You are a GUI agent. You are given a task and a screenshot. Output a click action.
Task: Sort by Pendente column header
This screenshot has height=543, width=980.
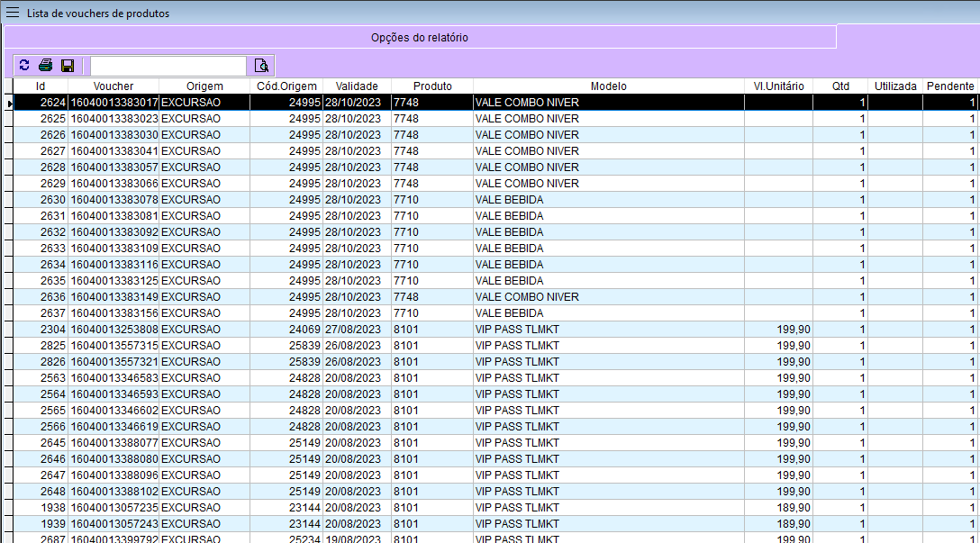coord(950,86)
